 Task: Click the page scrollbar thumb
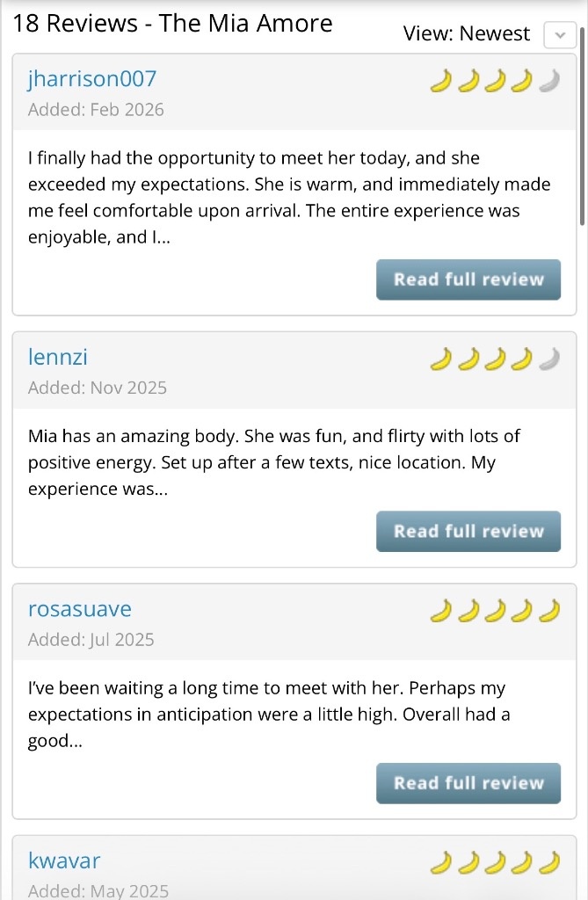[583, 123]
